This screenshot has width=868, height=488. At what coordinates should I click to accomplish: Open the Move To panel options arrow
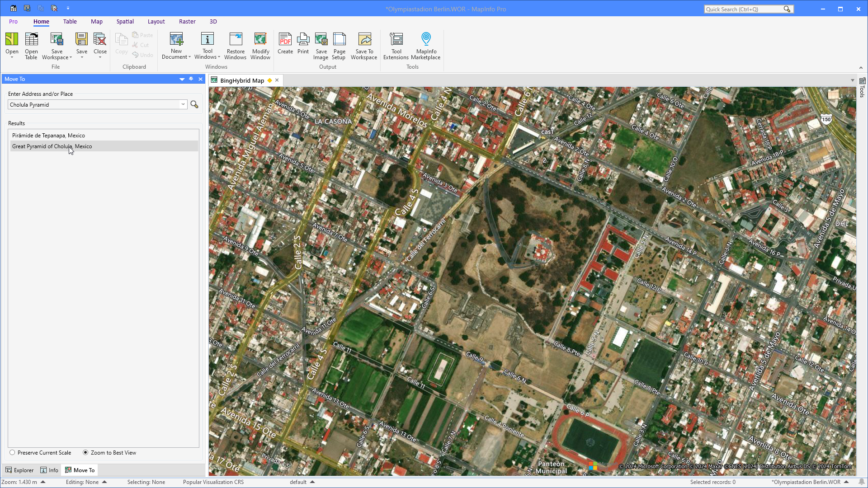pyautogui.click(x=182, y=79)
